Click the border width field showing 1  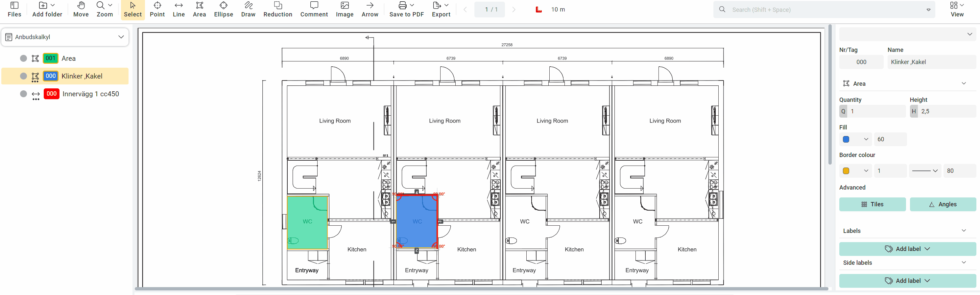pos(890,171)
